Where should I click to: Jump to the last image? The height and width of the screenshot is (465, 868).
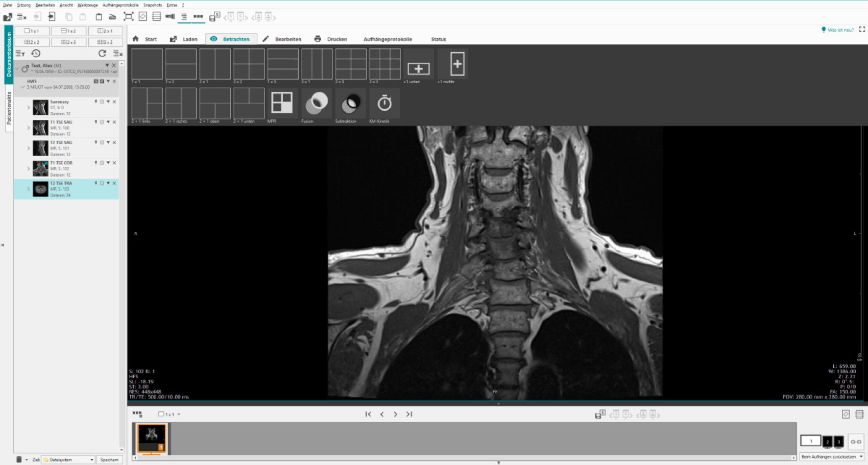click(409, 414)
